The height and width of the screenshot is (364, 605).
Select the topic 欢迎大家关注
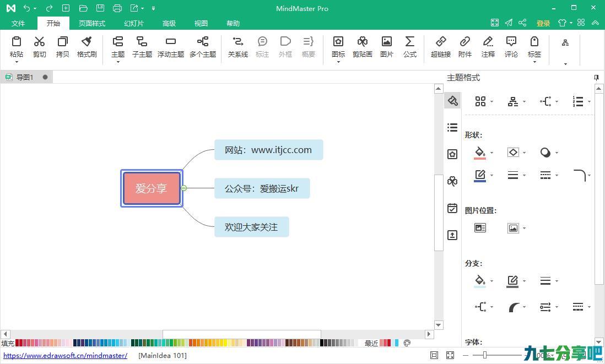pyautogui.click(x=252, y=227)
